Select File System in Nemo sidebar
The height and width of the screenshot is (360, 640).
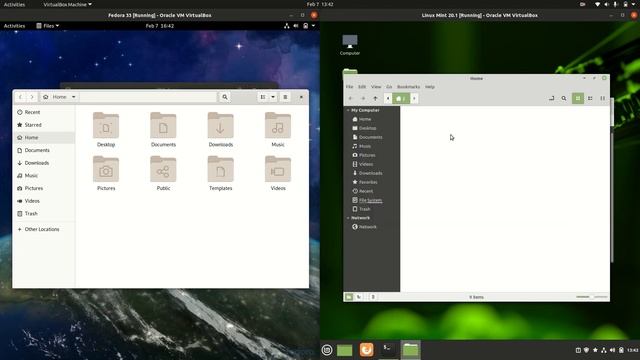click(371, 200)
